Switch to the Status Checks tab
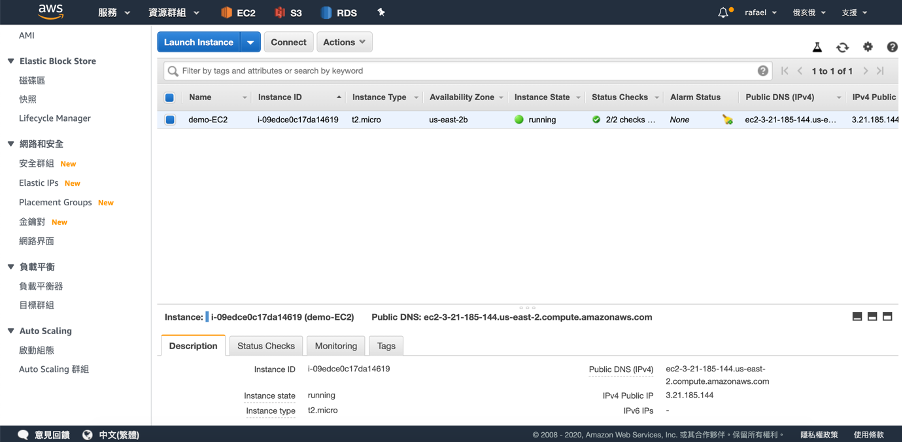Image resolution: width=902 pixels, height=442 pixels. pos(266,346)
